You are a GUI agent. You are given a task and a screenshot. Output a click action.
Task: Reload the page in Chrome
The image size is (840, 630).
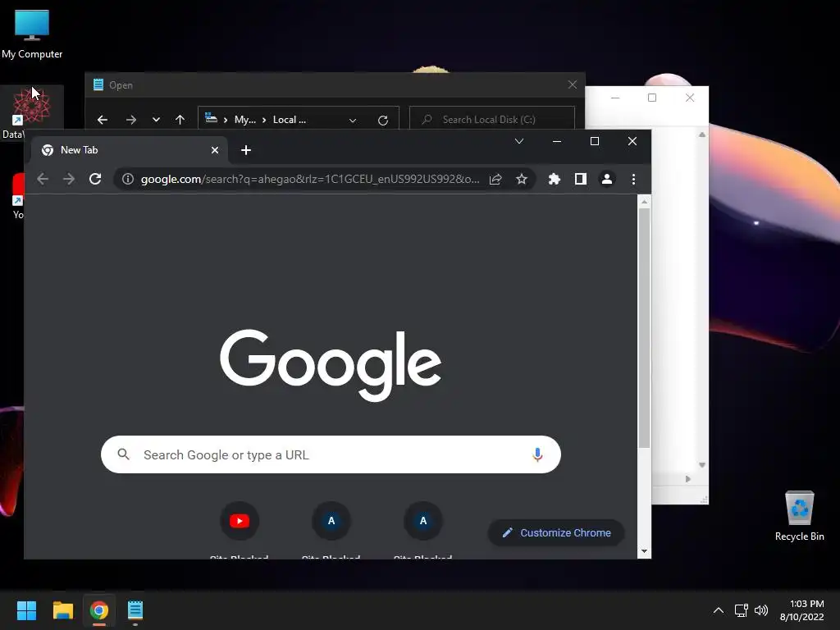tap(95, 179)
